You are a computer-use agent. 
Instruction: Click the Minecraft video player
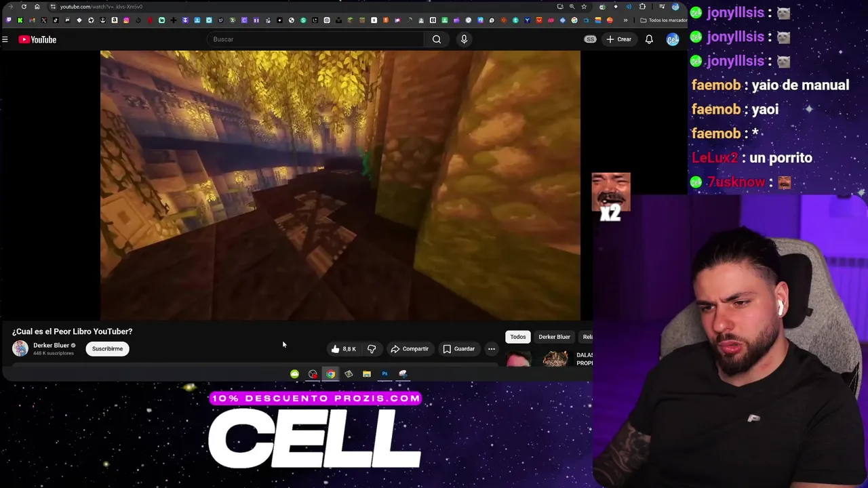pyautogui.click(x=340, y=184)
